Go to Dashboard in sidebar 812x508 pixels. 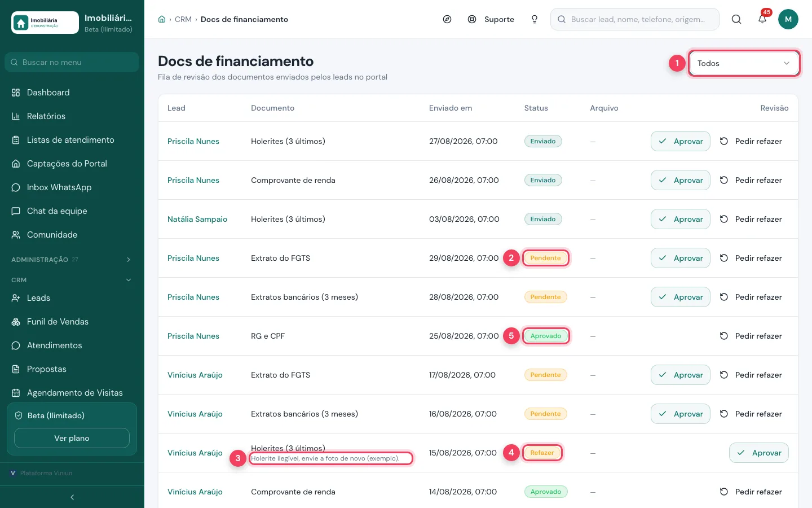pos(72,93)
